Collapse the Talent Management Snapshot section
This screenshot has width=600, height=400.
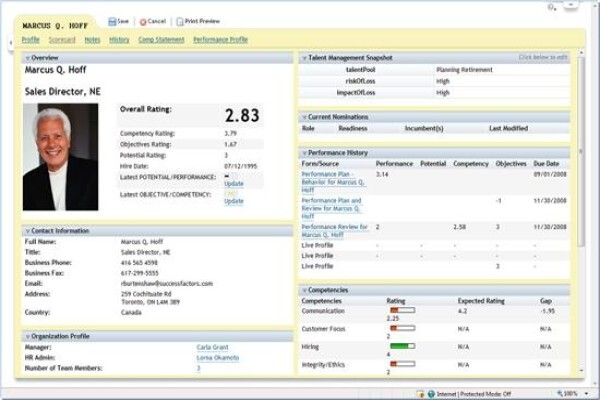[x=305, y=58]
